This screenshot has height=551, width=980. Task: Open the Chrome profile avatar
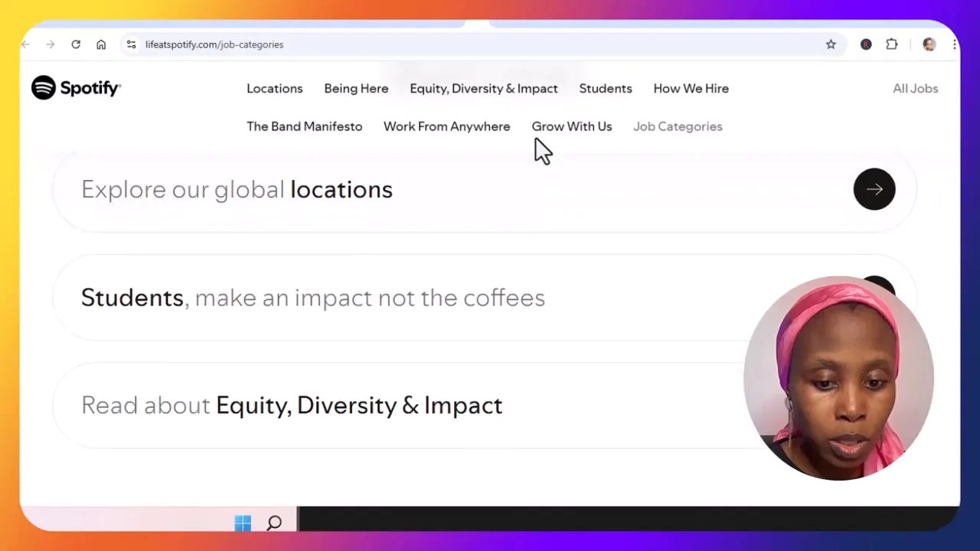(x=929, y=44)
